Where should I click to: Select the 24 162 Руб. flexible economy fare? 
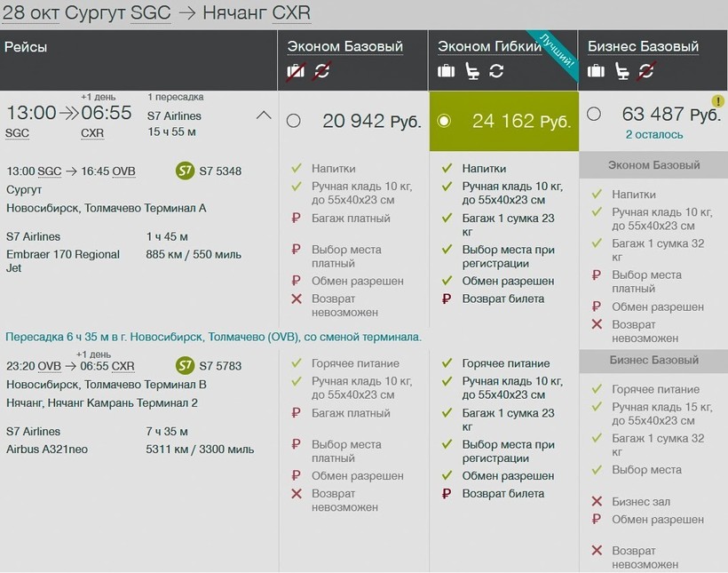pyautogui.click(x=445, y=121)
